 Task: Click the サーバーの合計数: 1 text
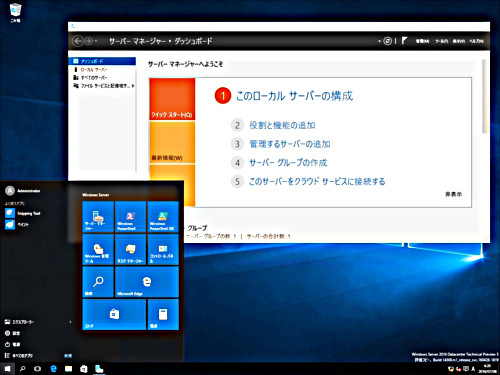[268, 236]
